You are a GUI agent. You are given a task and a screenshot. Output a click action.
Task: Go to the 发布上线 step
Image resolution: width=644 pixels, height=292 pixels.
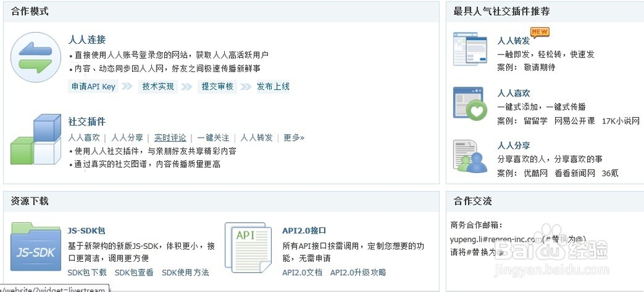pyautogui.click(x=273, y=87)
